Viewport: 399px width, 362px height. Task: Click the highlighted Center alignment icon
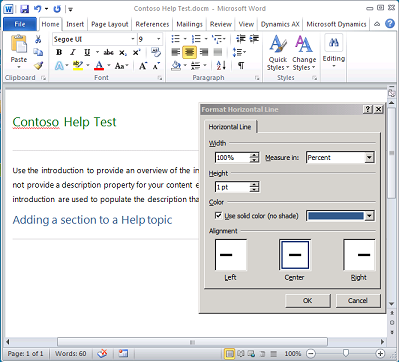click(x=189, y=52)
